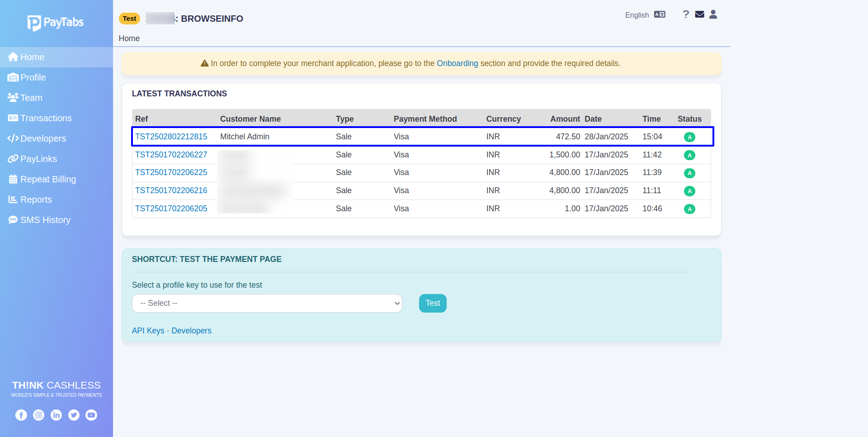This screenshot has width=868, height=437.
Task: Open the messages envelope icon
Action: point(699,14)
